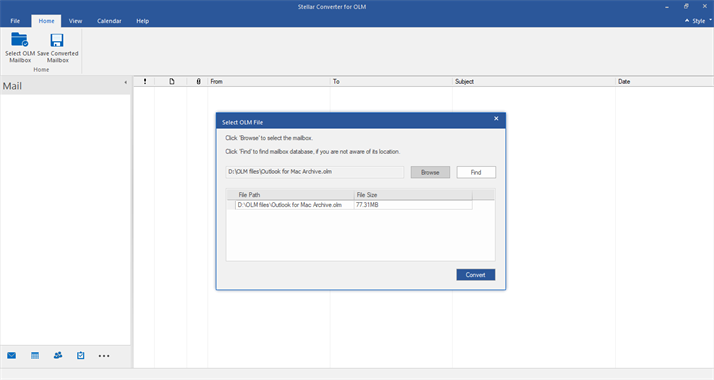Image resolution: width=714 pixels, height=380 pixels.
Task: Select the Outlook for Mac Archive.olm row
Action: pyautogui.click(x=349, y=205)
